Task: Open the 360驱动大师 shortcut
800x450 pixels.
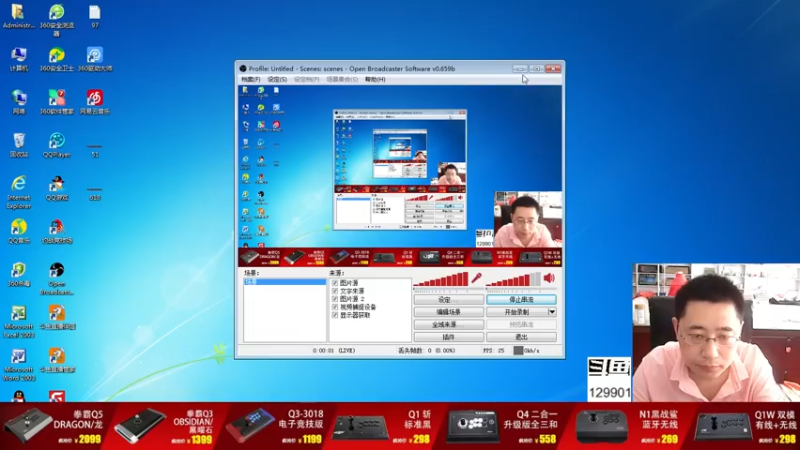Action: 95,59
